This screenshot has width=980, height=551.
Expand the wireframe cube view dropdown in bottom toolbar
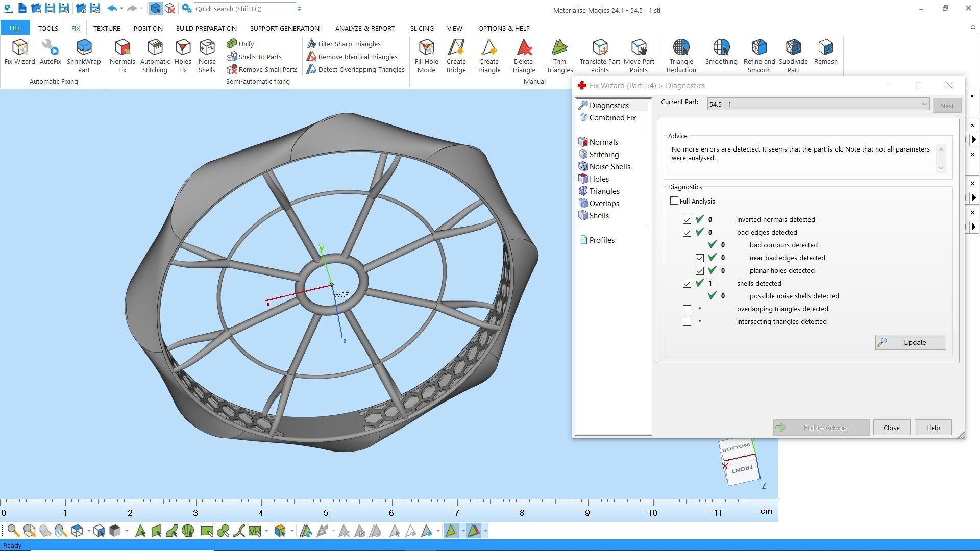click(89, 531)
